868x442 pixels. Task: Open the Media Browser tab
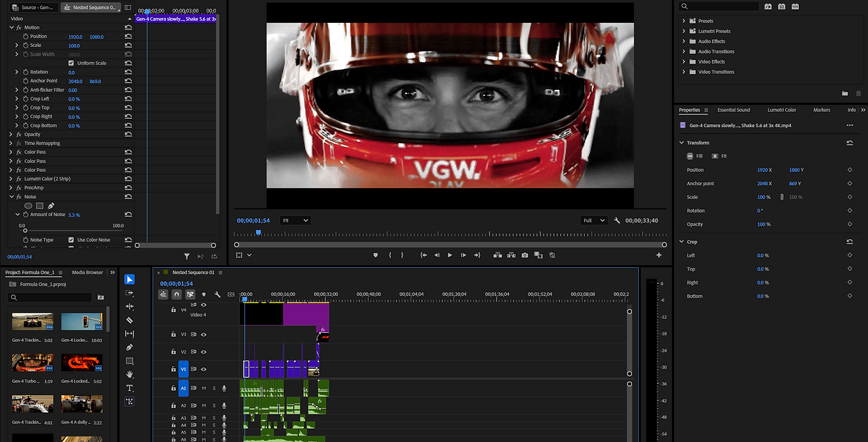(87, 272)
